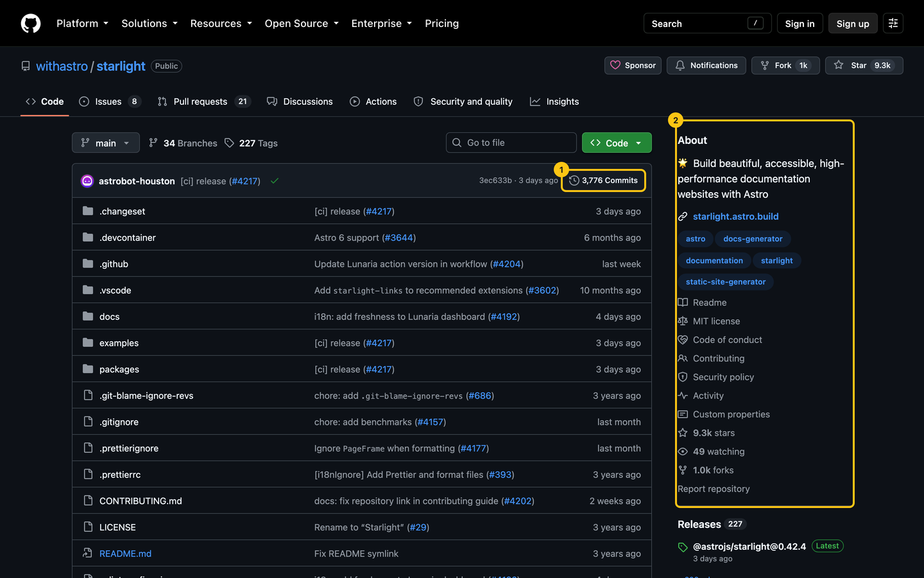Switch to the Code tab

[x=45, y=101]
